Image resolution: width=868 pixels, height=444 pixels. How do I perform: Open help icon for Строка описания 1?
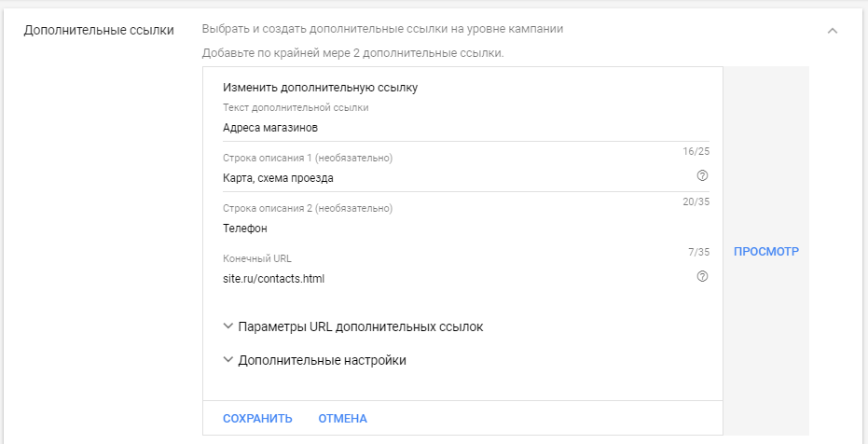click(x=702, y=176)
